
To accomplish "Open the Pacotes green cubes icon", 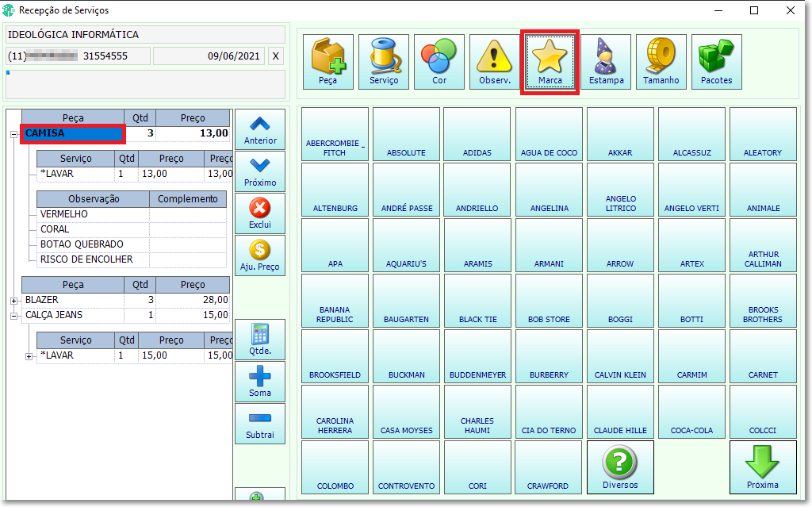I will 717,62.
